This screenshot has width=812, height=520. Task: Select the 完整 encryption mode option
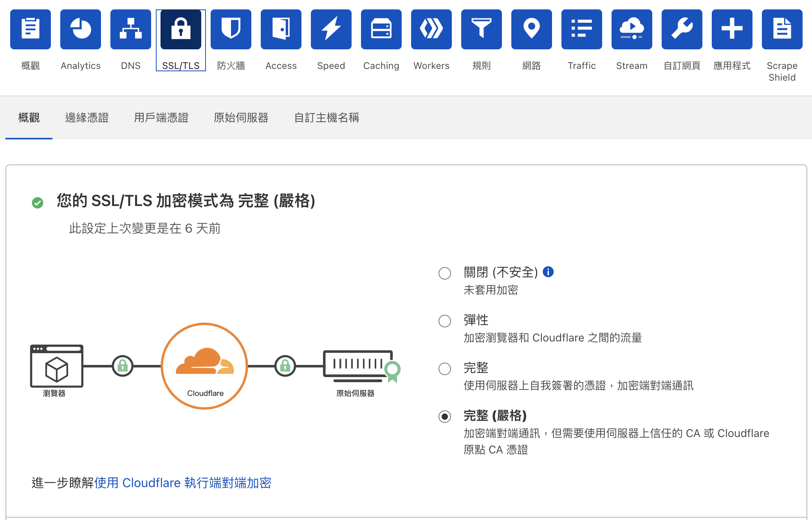(445, 368)
